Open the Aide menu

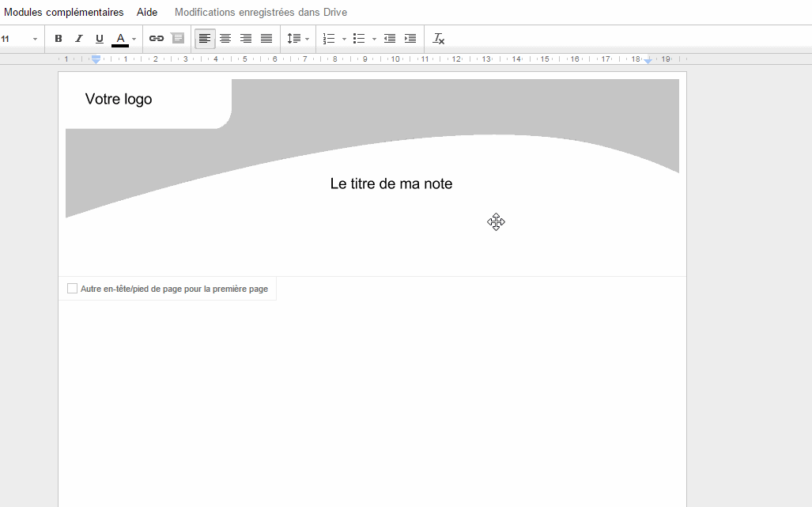coord(146,12)
